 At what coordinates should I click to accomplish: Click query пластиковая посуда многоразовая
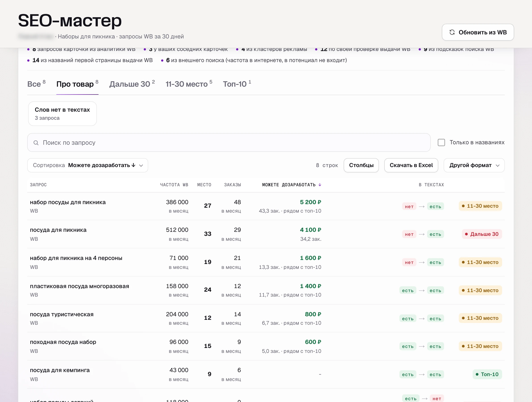79,286
